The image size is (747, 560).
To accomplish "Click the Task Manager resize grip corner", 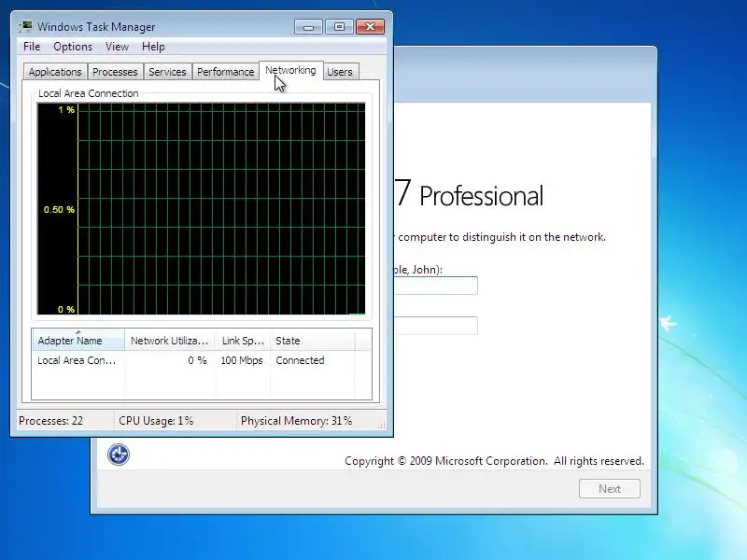I will [382, 426].
